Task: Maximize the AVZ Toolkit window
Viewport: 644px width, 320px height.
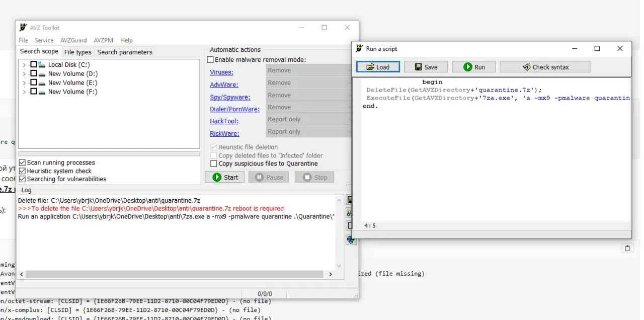Action: pos(324,28)
